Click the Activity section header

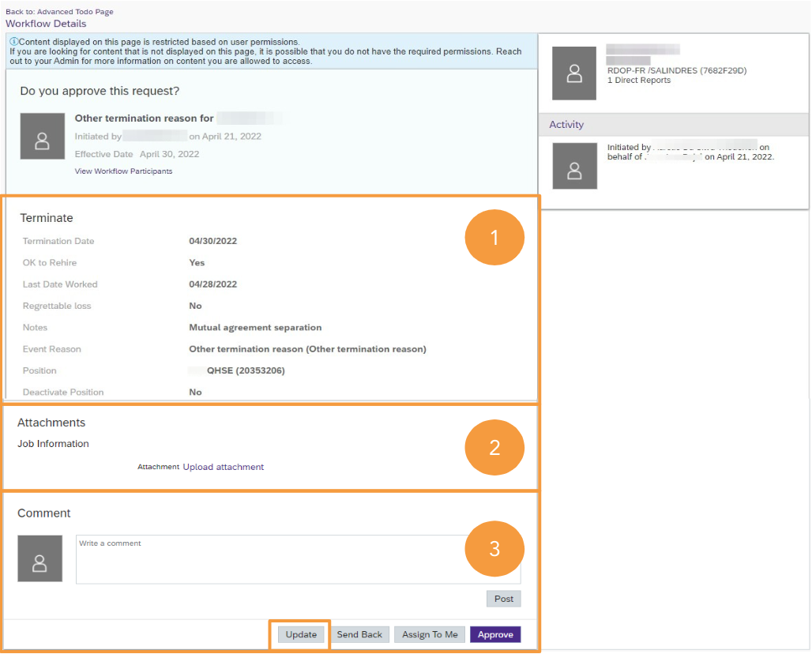tap(566, 124)
